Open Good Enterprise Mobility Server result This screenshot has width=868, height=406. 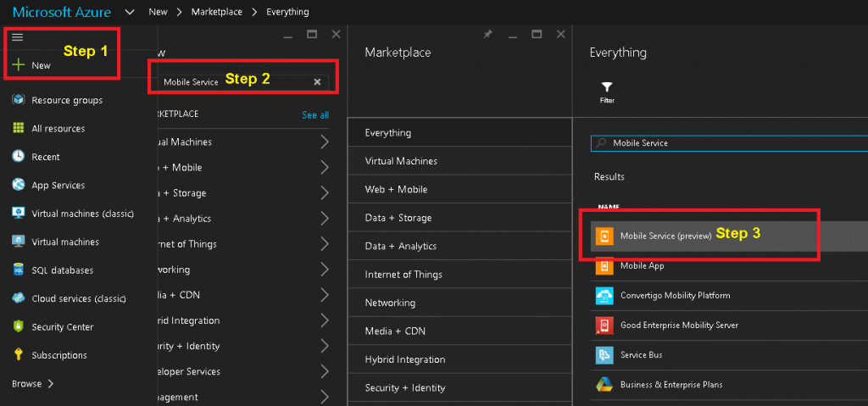pyautogui.click(x=729, y=325)
